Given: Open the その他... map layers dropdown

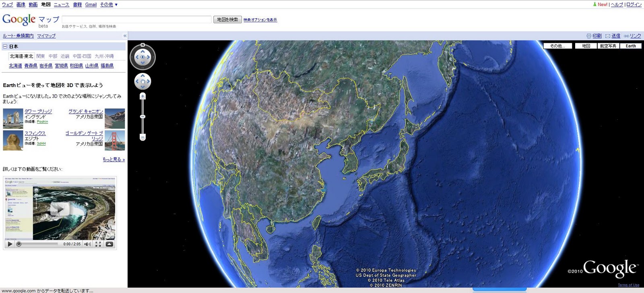Looking at the screenshot, I should pyautogui.click(x=557, y=46).
